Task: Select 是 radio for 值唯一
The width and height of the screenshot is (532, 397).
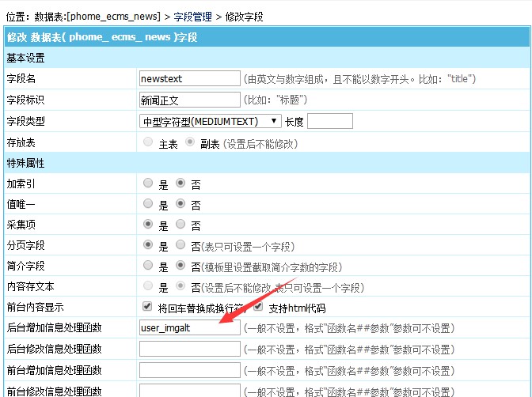Action: click(148, 204)
